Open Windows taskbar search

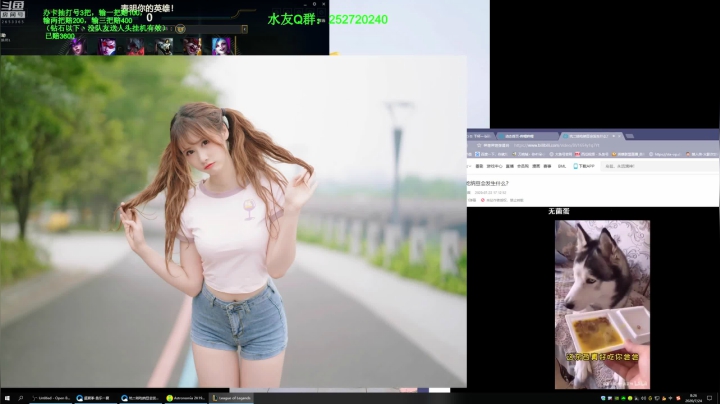pyautogui.click(x=21, y=398)
